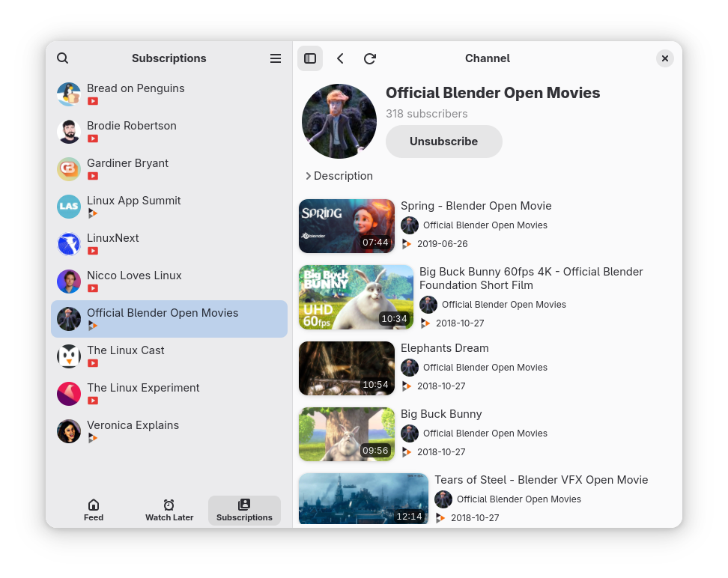This screenshot has width=728, height=578.
Task: Reload the channel page
Action: 369,58
